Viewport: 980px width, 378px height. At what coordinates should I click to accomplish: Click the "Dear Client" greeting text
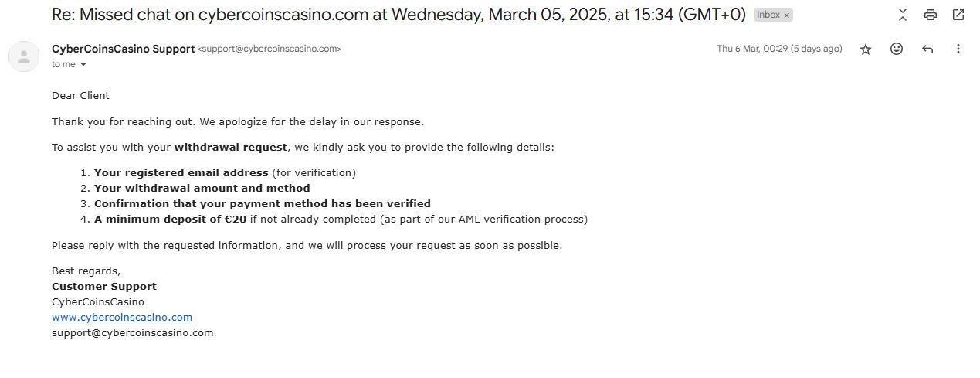point(80,96)
